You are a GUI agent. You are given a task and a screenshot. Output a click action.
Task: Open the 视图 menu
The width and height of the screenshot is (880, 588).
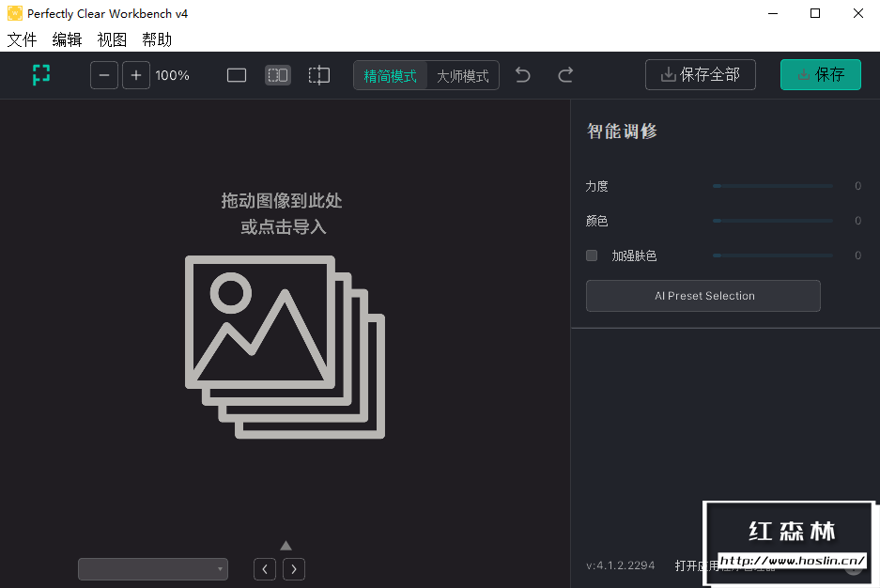112,39
